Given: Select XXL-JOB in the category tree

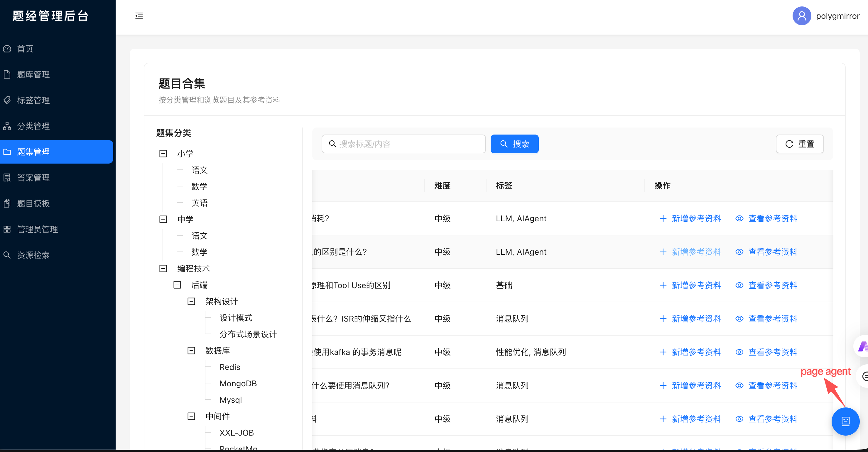Looking at the screenshot, I should click(237, 432).
